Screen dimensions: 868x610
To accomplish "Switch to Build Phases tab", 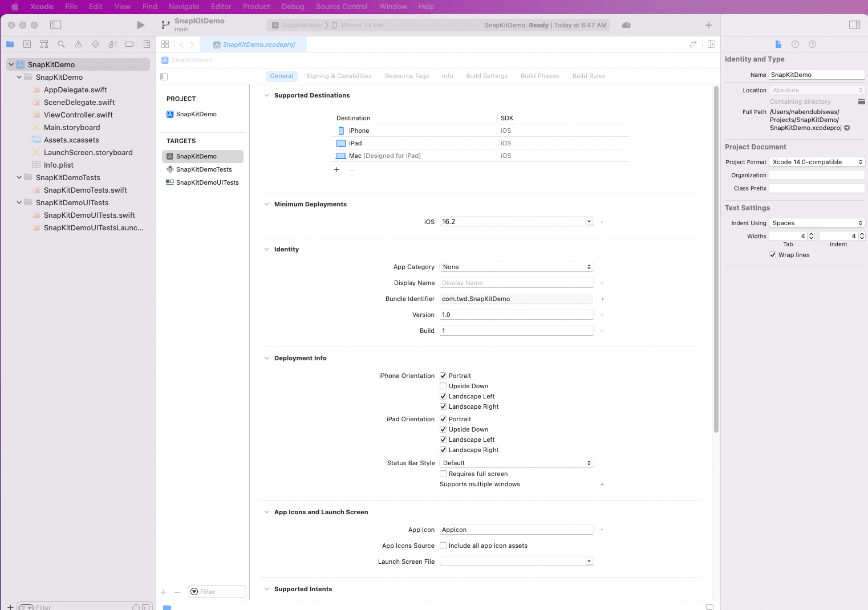I will (540, 76).
